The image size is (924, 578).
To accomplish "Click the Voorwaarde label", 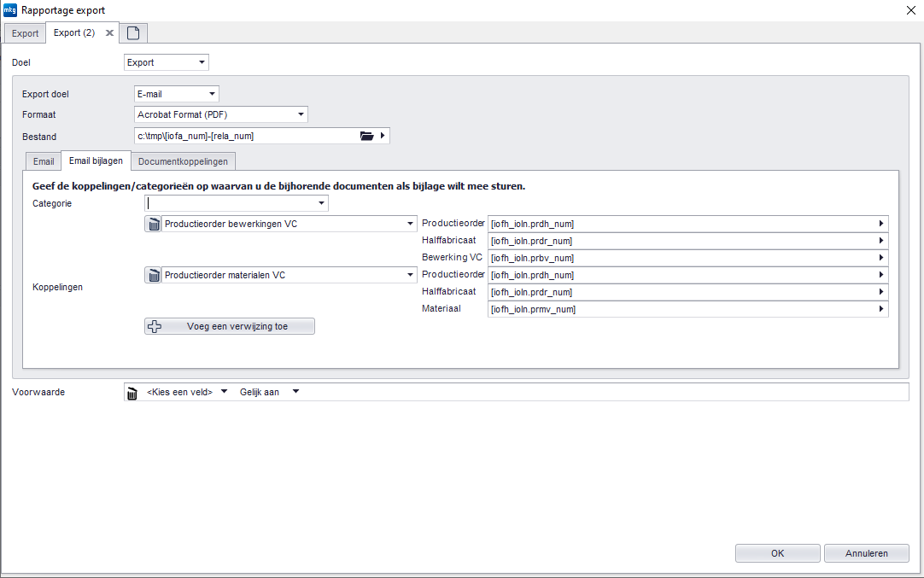I will pos(38,393).
